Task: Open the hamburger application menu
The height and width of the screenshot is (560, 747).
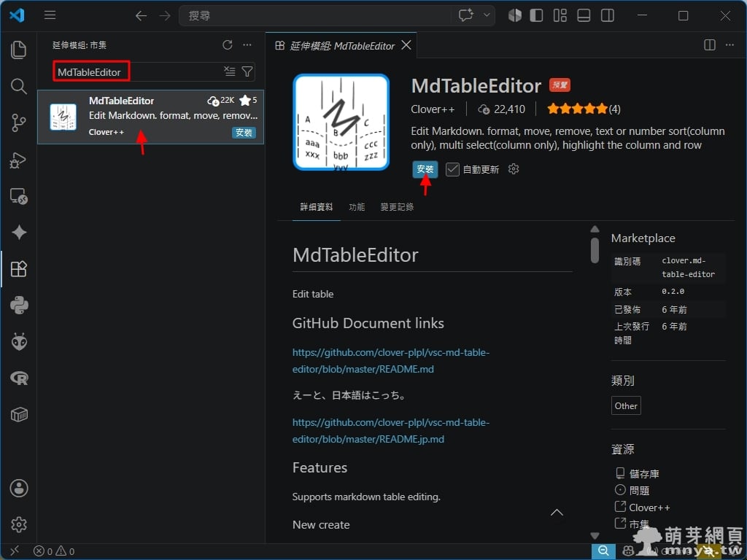Action: pyautogui.click(x=50, y=15)
